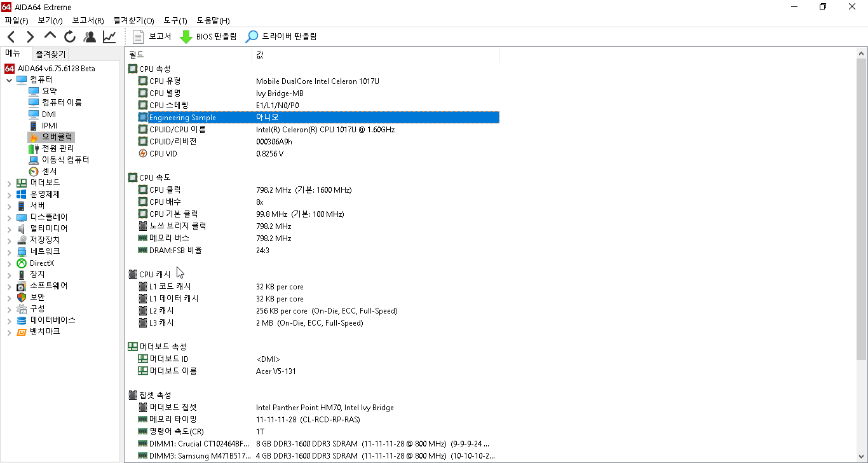The width and height of the screenshot is (868, 463).
Task: Expand the 저장장치 tree node
Action: [9, 240]
